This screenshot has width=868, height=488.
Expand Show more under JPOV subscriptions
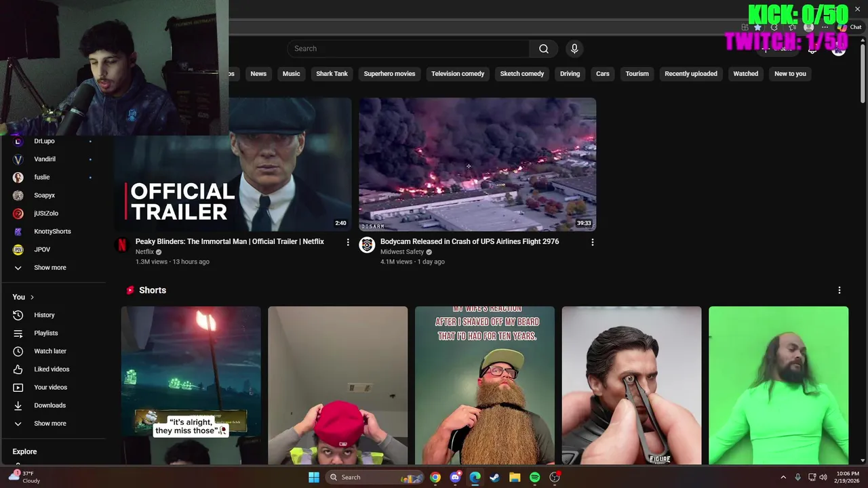coord(50,268)
